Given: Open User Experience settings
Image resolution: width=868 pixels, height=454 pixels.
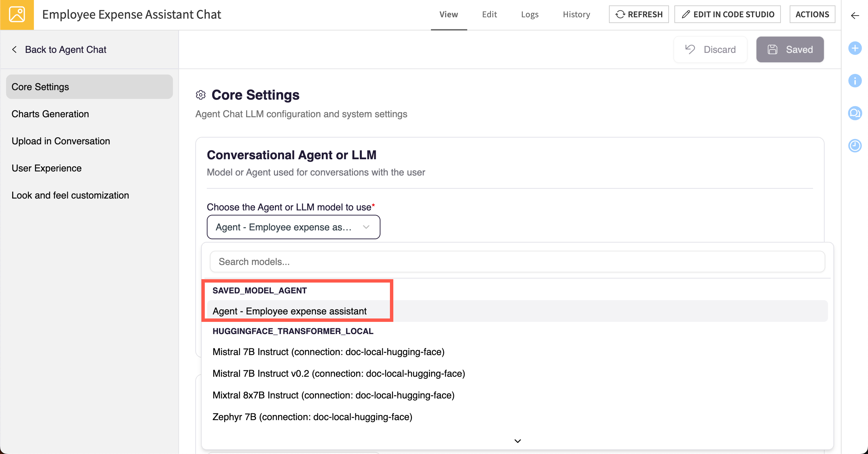Looking at the screenshot, I should pyautogui.click(x=90, y=168).
